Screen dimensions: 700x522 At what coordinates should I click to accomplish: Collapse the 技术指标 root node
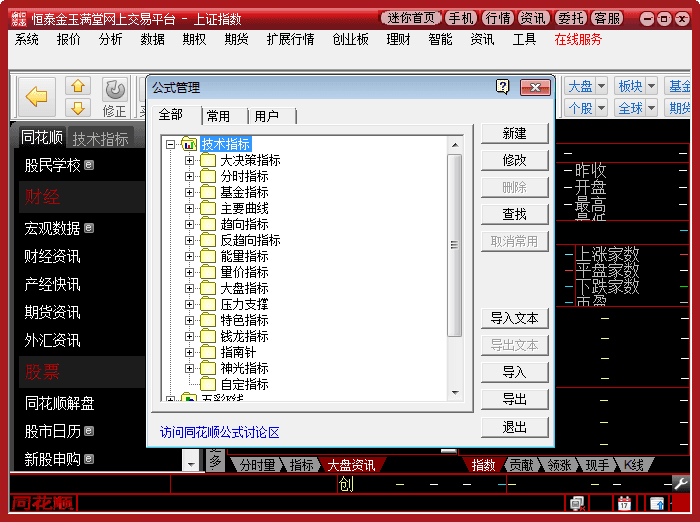pos(170,144)
